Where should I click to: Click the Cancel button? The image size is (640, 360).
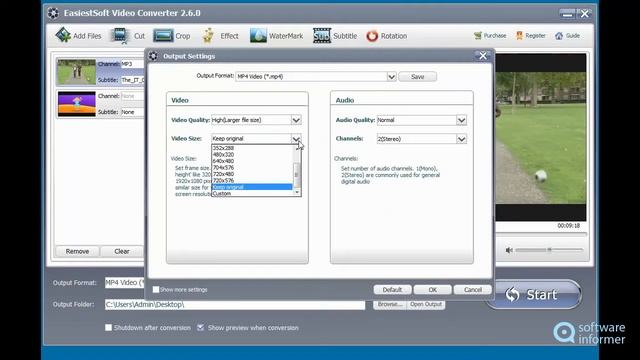tap(473, 290)
